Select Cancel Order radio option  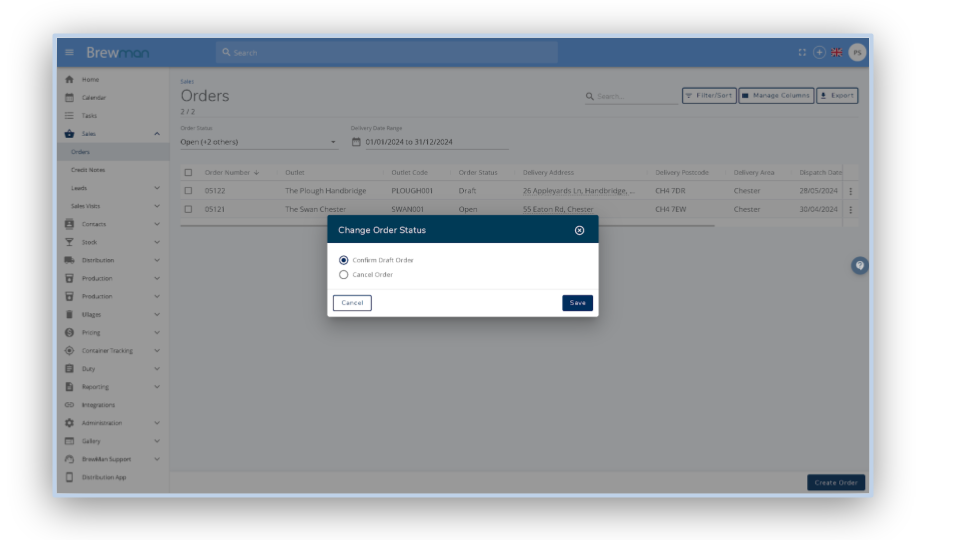pos(343,275)
